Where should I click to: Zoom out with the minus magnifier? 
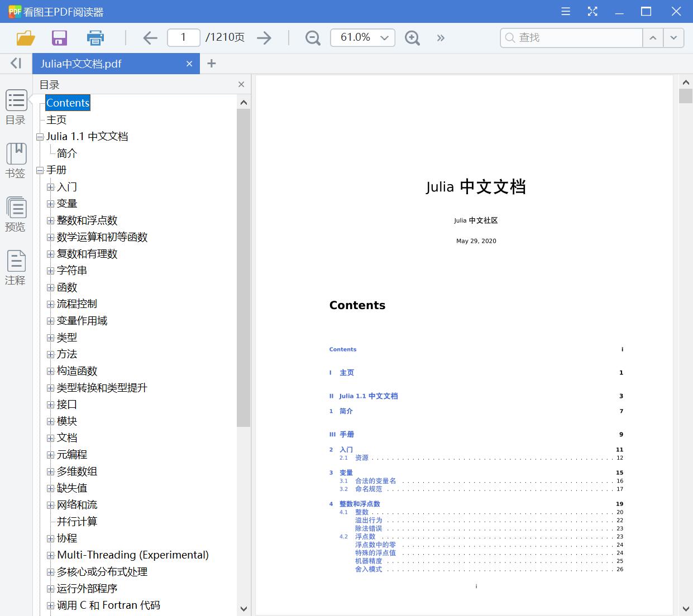313,38
